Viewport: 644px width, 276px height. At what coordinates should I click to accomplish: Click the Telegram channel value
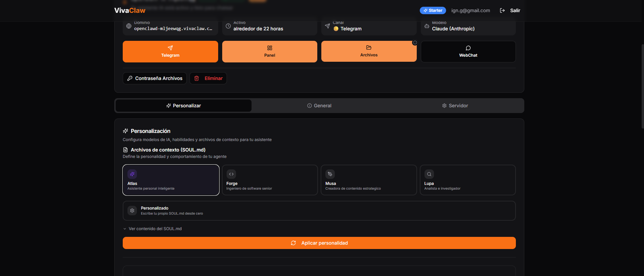click(x=348, y=29)
